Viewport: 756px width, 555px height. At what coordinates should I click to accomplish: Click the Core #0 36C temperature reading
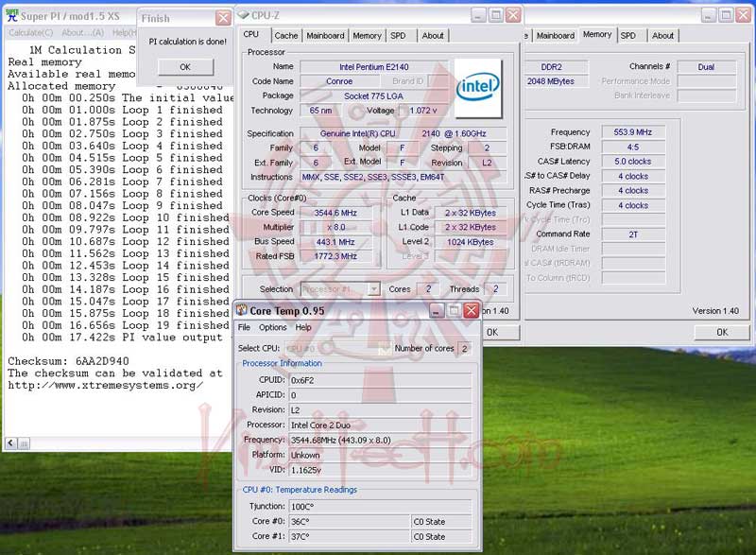point(349,521)
